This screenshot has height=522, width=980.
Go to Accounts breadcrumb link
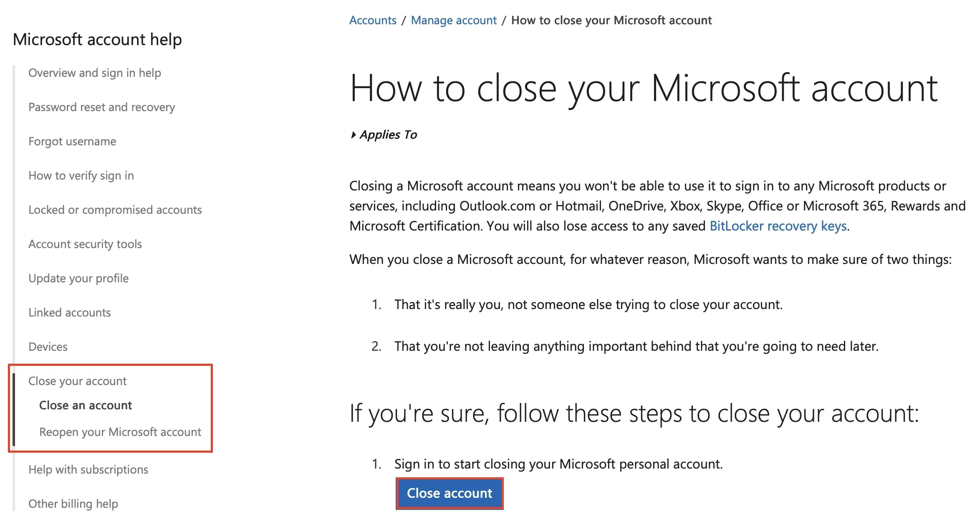[x=373, y=20]
